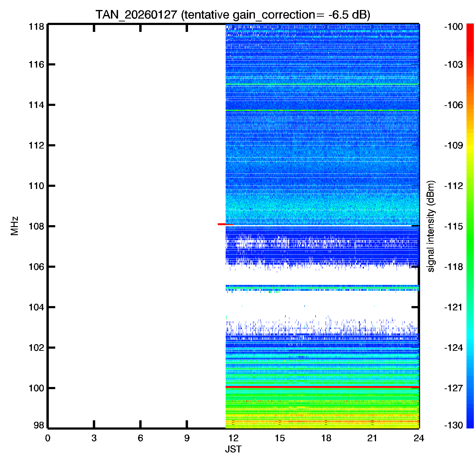476x476 pixels.
Task: Click the 118 MHz axis label
Action: (36, 27)
